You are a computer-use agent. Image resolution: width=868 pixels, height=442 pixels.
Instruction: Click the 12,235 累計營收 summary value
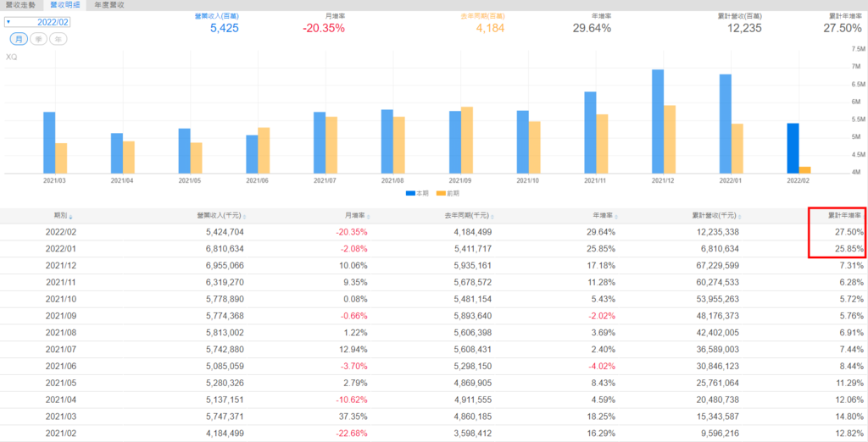click(744, 28)
